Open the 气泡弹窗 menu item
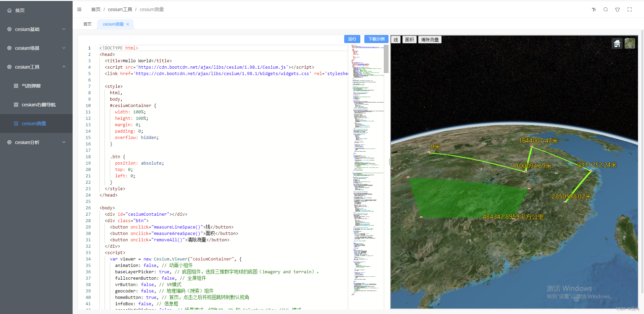 (36, 86)
